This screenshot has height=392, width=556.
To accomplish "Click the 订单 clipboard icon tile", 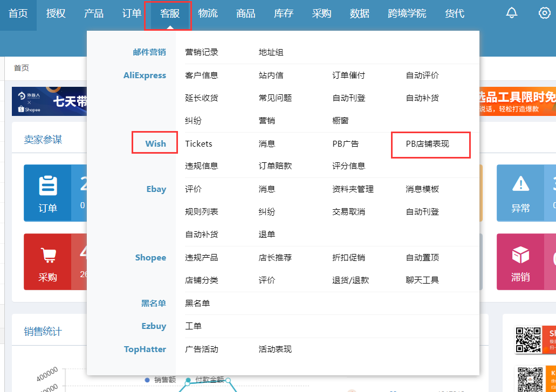I will coord(47,193).
